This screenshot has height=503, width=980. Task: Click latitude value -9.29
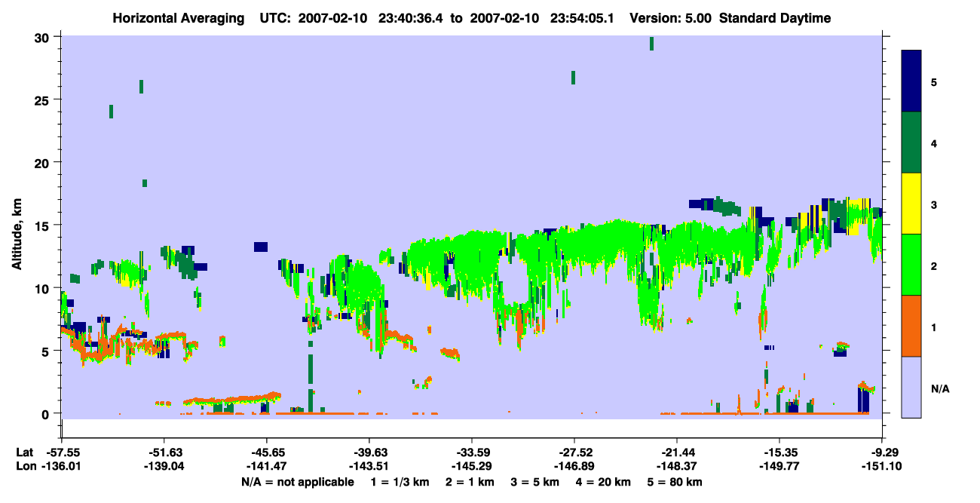pyautogui.click(x=885, y=452)
